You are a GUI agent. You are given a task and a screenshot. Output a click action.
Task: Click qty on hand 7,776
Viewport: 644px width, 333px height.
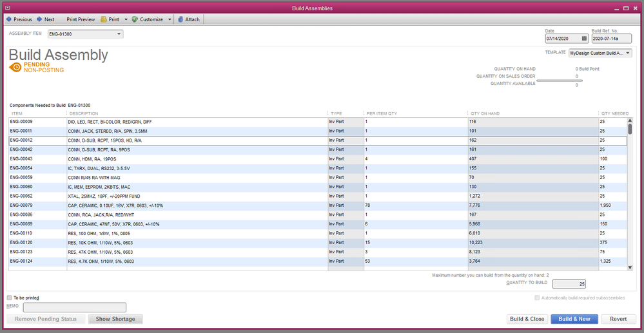(x=475, y=205)
